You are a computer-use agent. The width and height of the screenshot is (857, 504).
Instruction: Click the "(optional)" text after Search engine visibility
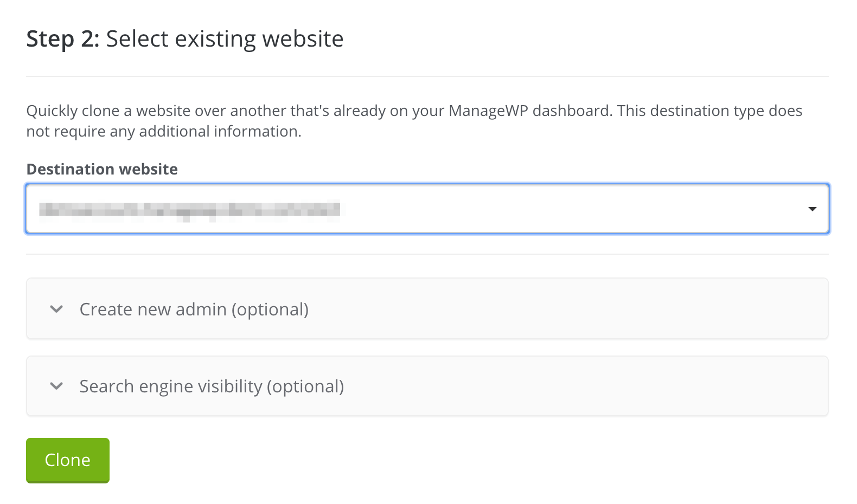click(x=305, y=386)
